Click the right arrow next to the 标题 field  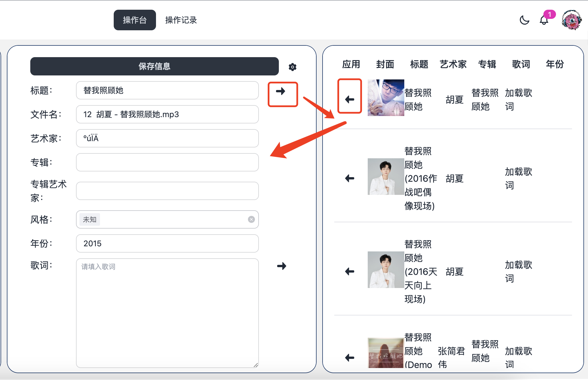(281, 91)
